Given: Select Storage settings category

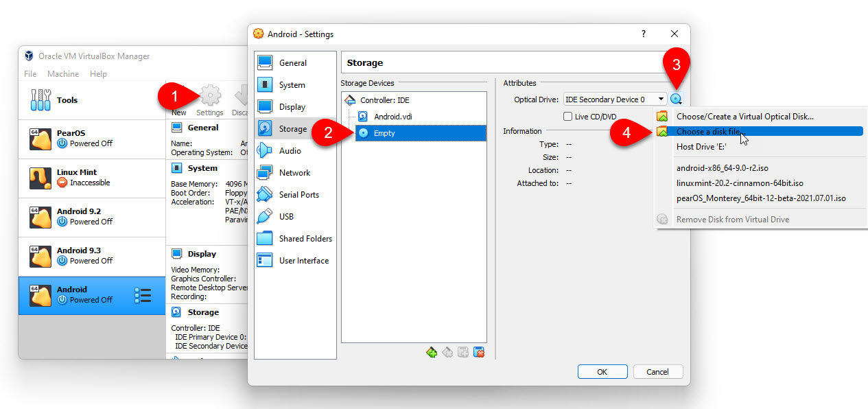Looking at the screenshot, I should coord(295,129).
